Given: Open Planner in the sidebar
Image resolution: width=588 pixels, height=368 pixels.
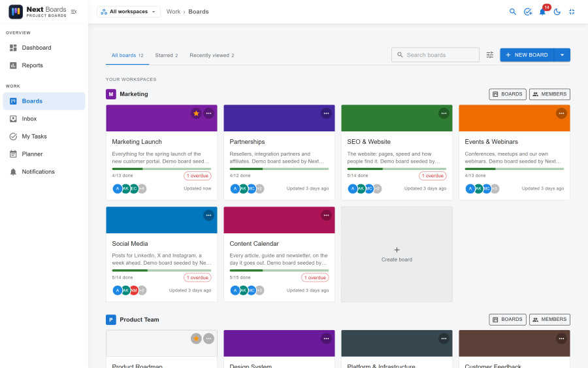Looking at the screenshot, I should [x=44, y=154].
